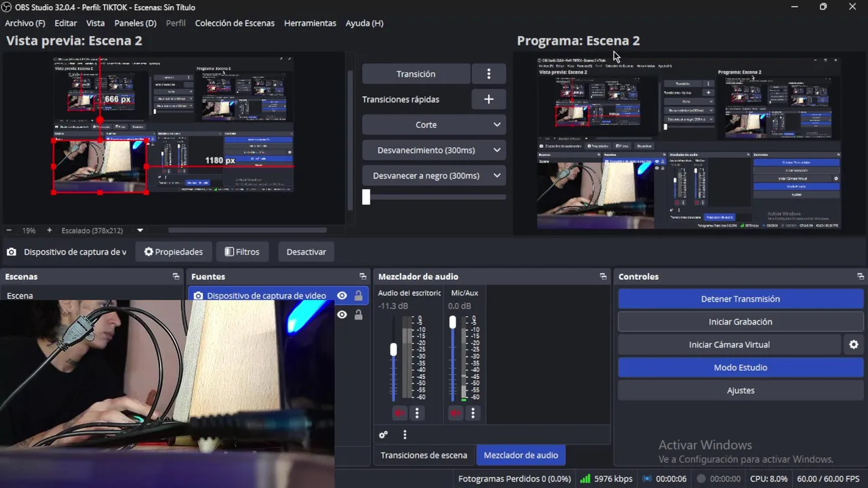
Task: Click the Transición button
Action: pos(416,74)
